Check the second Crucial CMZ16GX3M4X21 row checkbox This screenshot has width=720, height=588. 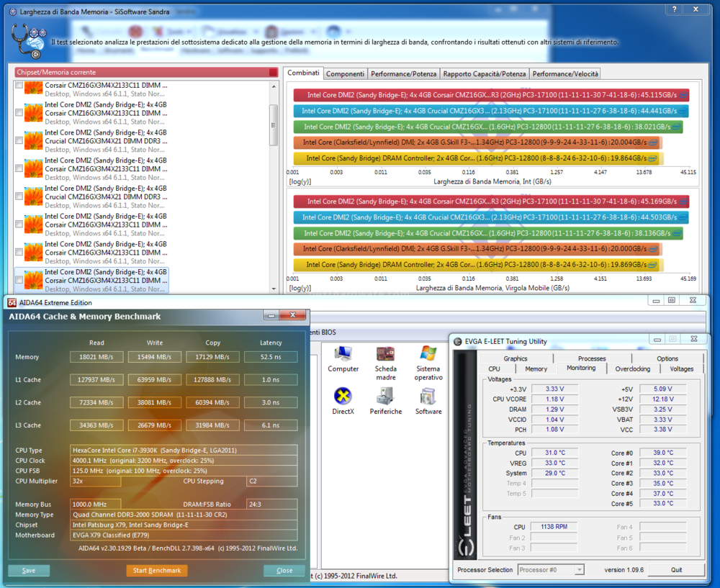point(19,196)
